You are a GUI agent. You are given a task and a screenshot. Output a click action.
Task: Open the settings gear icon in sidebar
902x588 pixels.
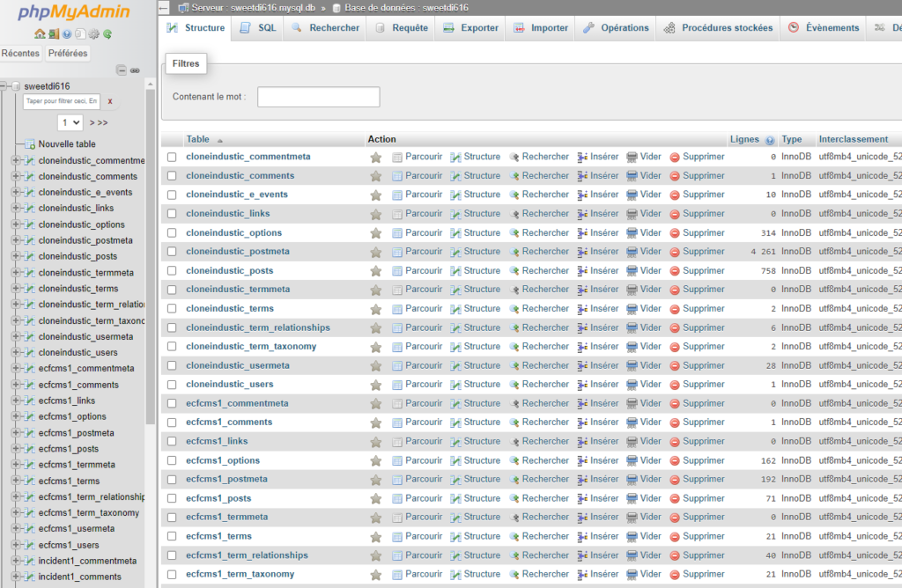pyautogui.click(x=93, y=34)
